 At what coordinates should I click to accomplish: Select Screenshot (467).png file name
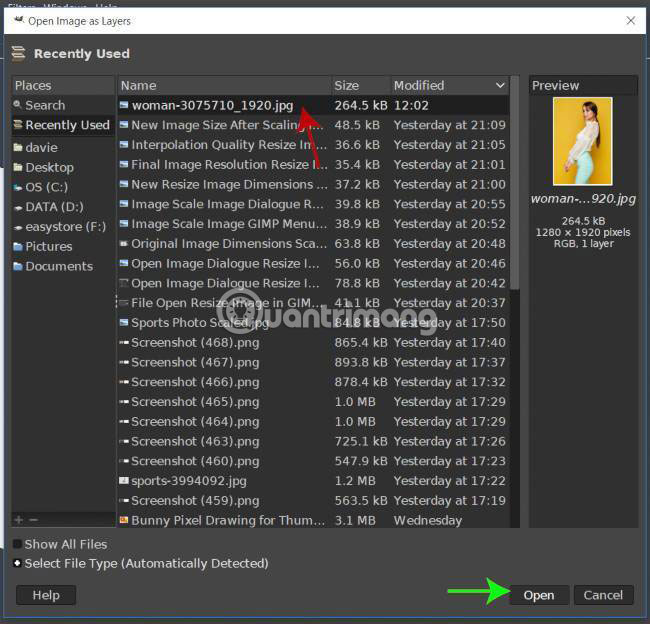pyautogui.click(x=195, y=362)
